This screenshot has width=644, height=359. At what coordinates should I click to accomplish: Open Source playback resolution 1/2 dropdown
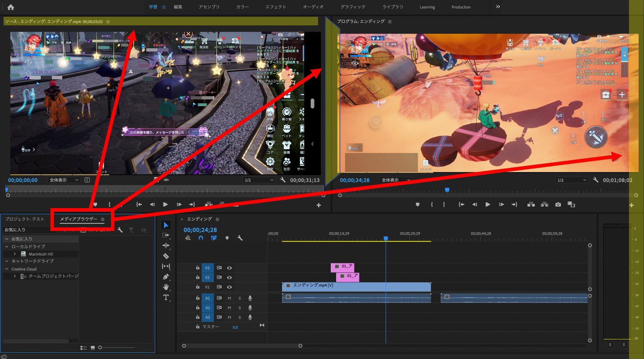259,180
